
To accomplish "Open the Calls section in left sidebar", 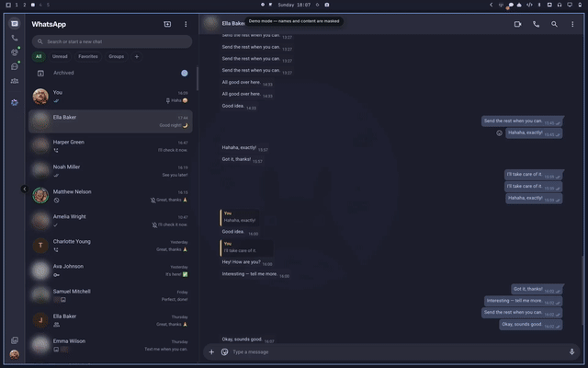I will (x=15, y=38).
